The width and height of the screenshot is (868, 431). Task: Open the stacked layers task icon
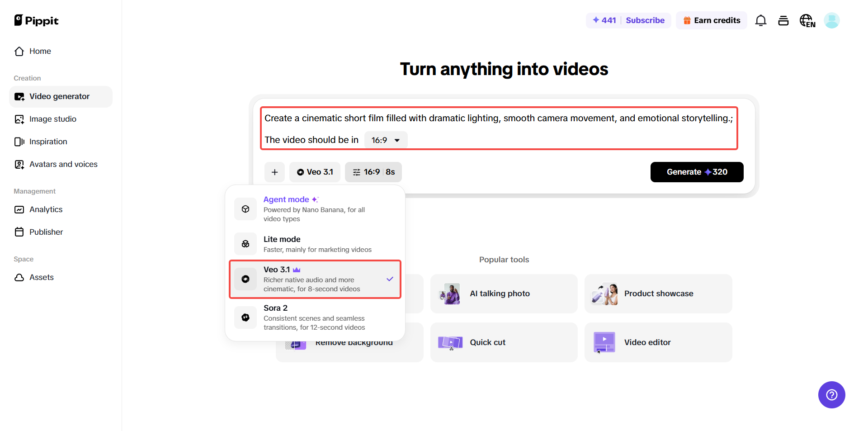783,20
